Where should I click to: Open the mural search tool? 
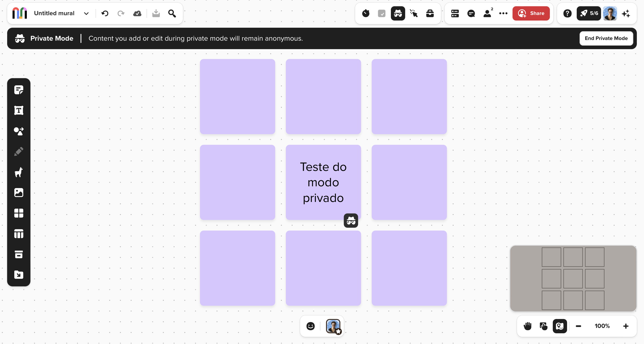[x=172, y=13]
